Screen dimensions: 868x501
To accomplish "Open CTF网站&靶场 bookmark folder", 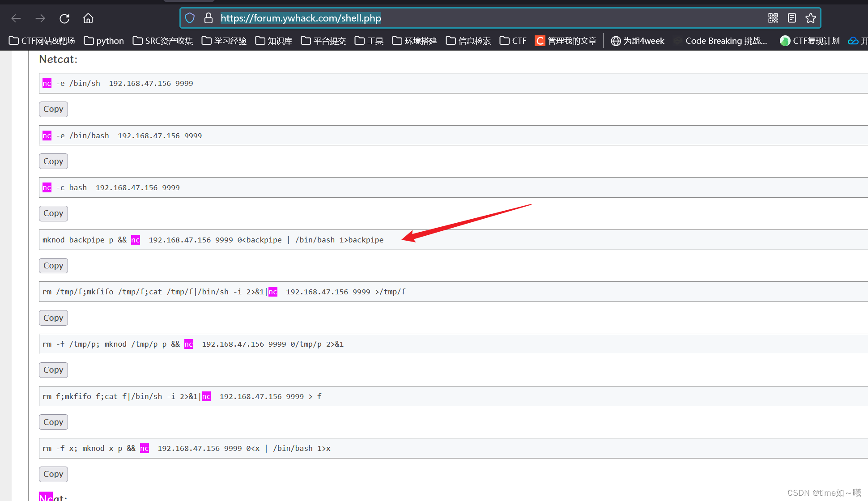I will 42,41.
